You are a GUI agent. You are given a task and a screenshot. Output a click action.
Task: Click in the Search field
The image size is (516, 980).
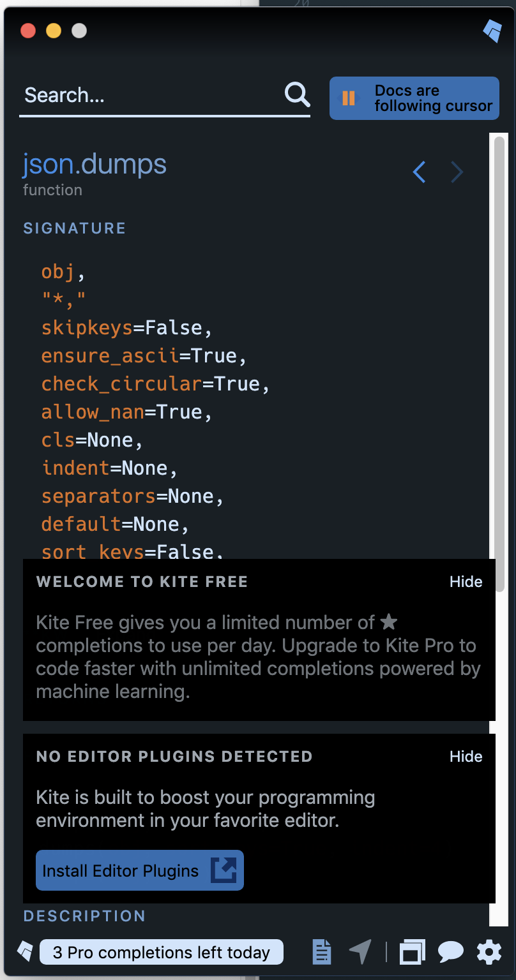pos(128,94)
